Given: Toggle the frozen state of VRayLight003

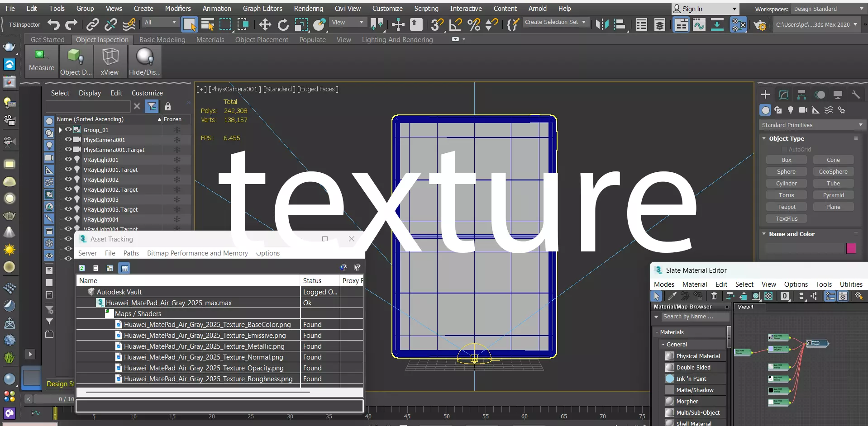Looking at the screenshot, I should 177,199.
